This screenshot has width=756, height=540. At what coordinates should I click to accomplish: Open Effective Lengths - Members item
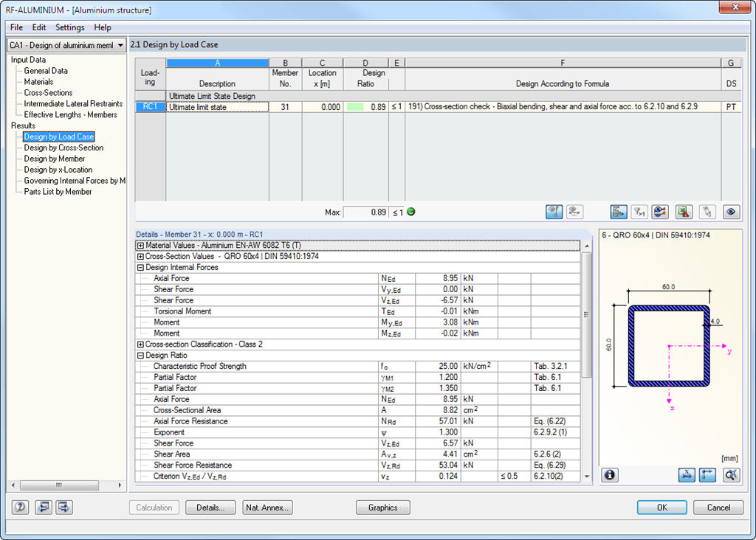tap(70, 114)
